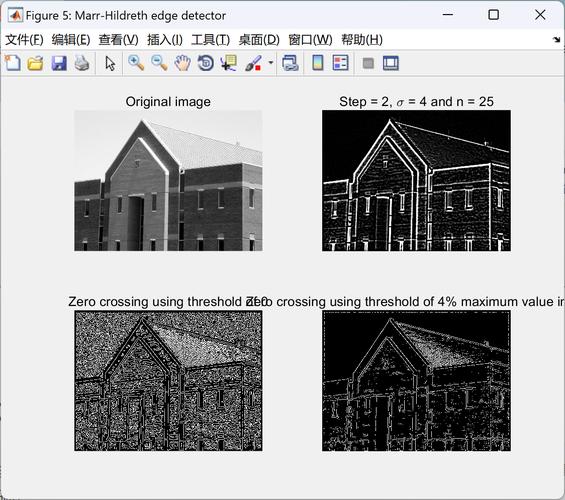The width and height of the screenshot is (565, 500).
Task: Enable the Rotate 3D tool
Action: [206, 63]
